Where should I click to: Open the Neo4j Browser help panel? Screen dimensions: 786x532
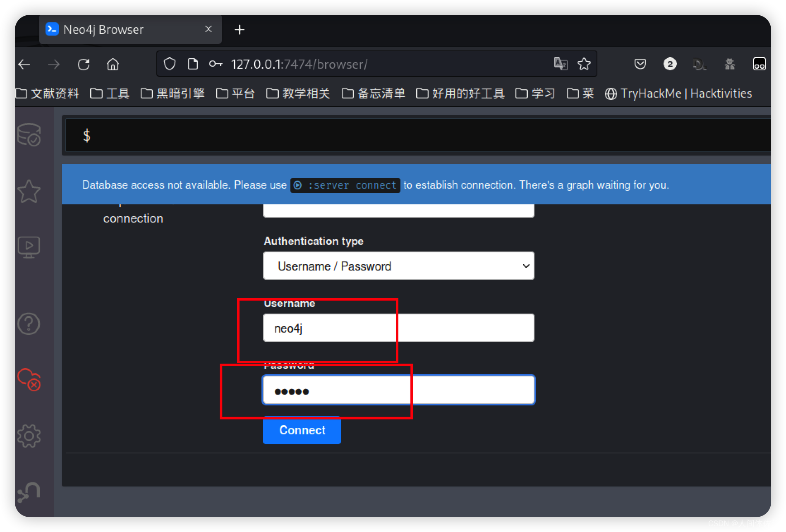point(29,324)
